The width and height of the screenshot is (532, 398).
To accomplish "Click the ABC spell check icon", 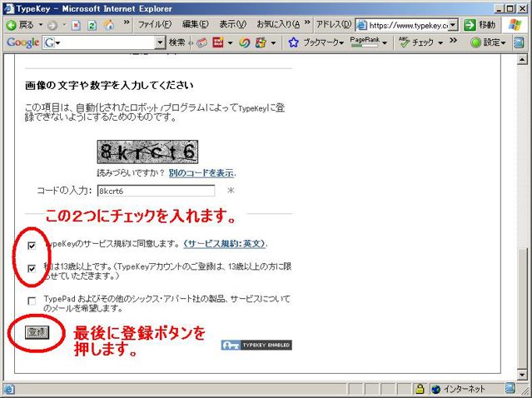I will point(404,42).
